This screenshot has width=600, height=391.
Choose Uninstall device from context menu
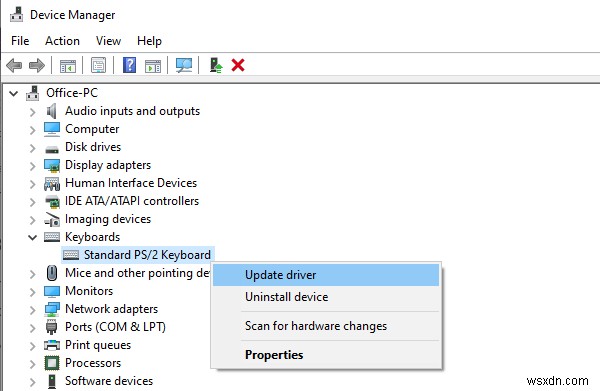coord(326,297)
